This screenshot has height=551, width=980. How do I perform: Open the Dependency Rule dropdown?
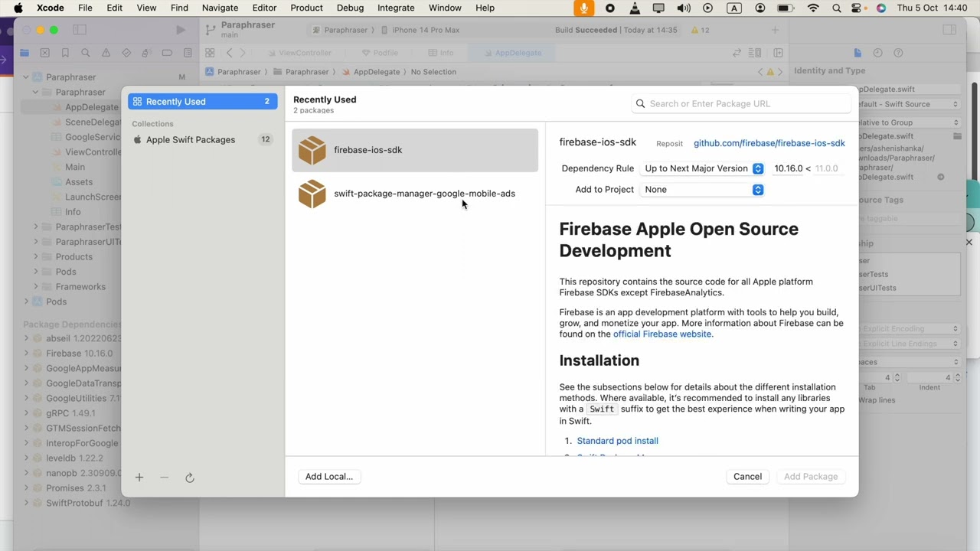click(702, 168)
